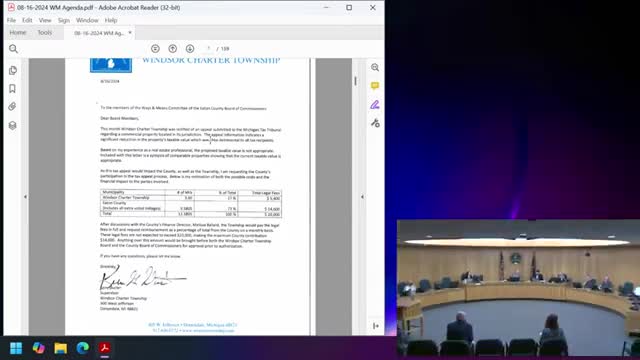640x360 pixels.
Task: Click the search magnifier icon
Action: click(x=13, y=49)
